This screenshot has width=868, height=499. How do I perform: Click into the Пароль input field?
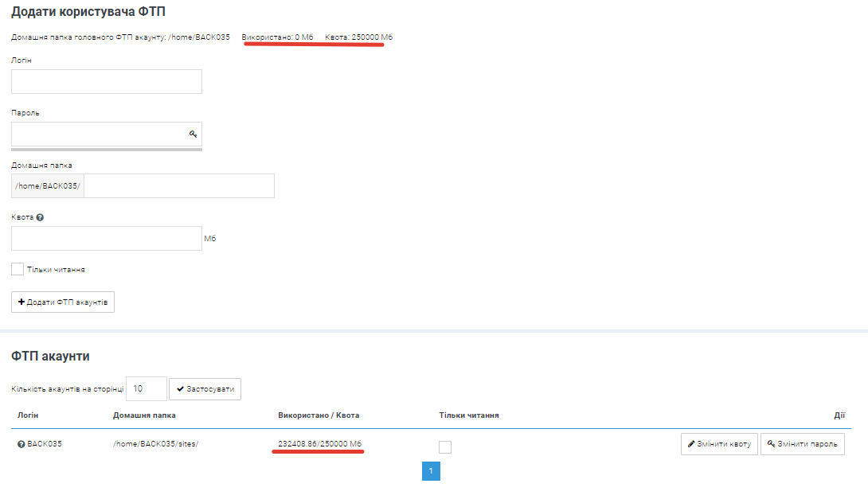click(x=99, y=134)
